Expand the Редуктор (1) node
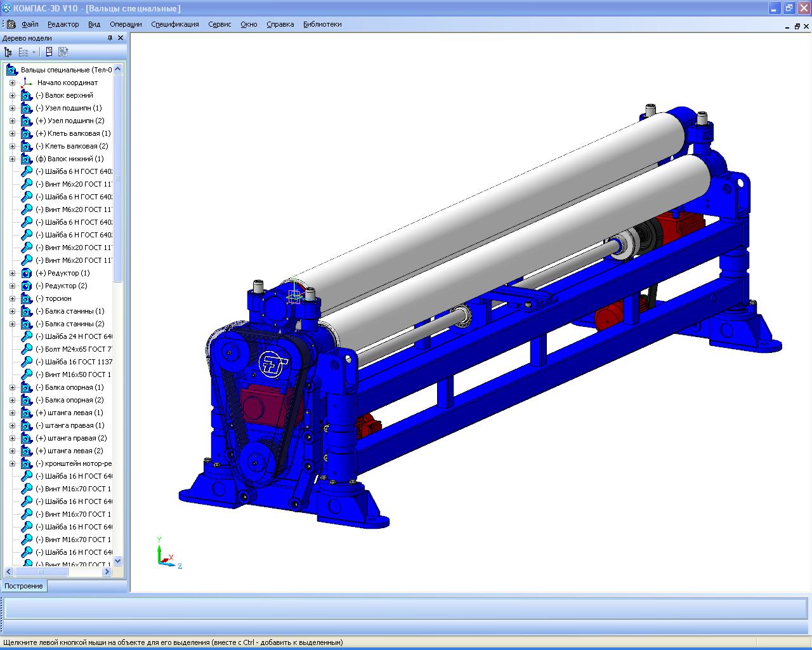 pos(12,273)
